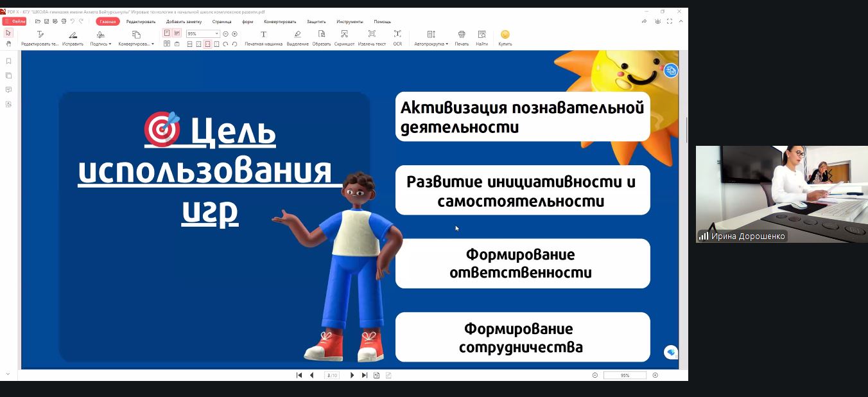Click the Файлы button

15,21
